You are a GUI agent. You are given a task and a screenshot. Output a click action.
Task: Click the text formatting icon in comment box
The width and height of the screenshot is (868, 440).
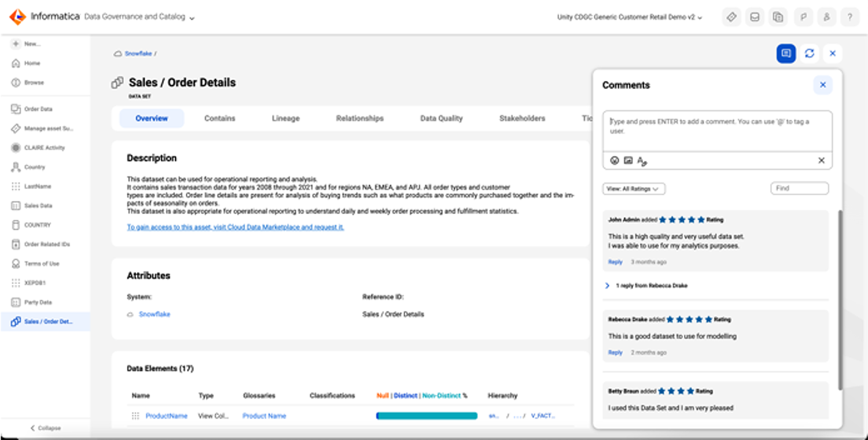pyautogui.click(x=642, y=161)
